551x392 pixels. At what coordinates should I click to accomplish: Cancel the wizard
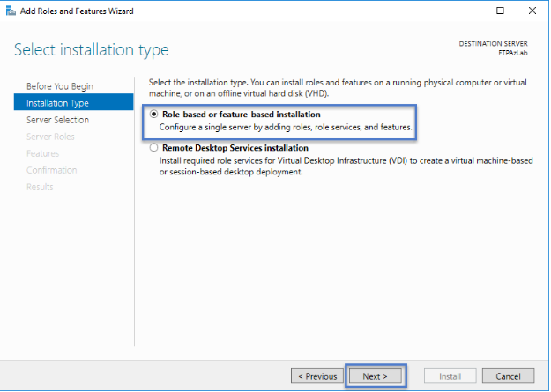508,376
